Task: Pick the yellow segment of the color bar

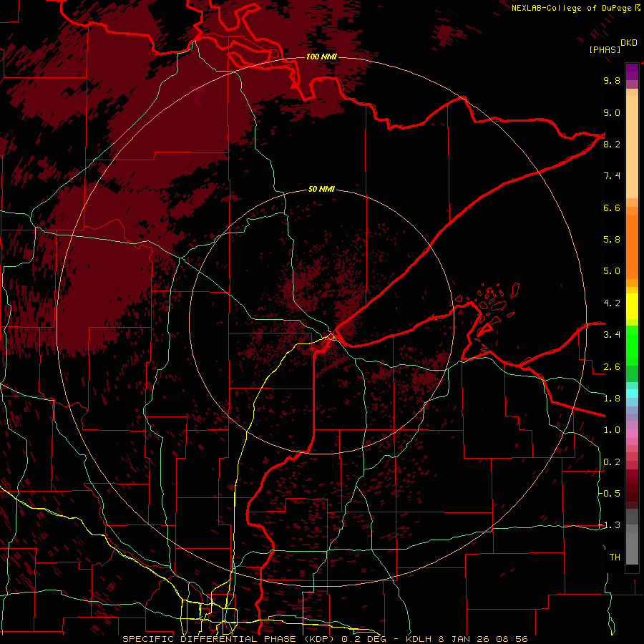Action: (x=632, y=306)
